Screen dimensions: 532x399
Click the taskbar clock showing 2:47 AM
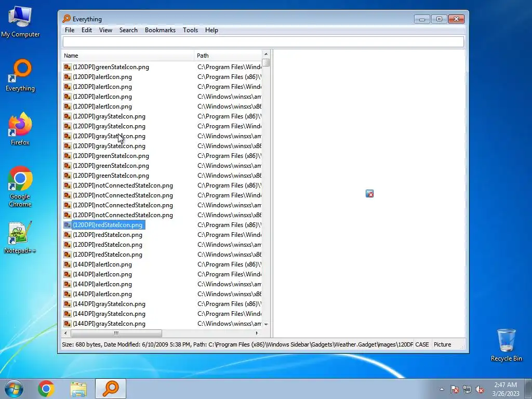[506, 389]
